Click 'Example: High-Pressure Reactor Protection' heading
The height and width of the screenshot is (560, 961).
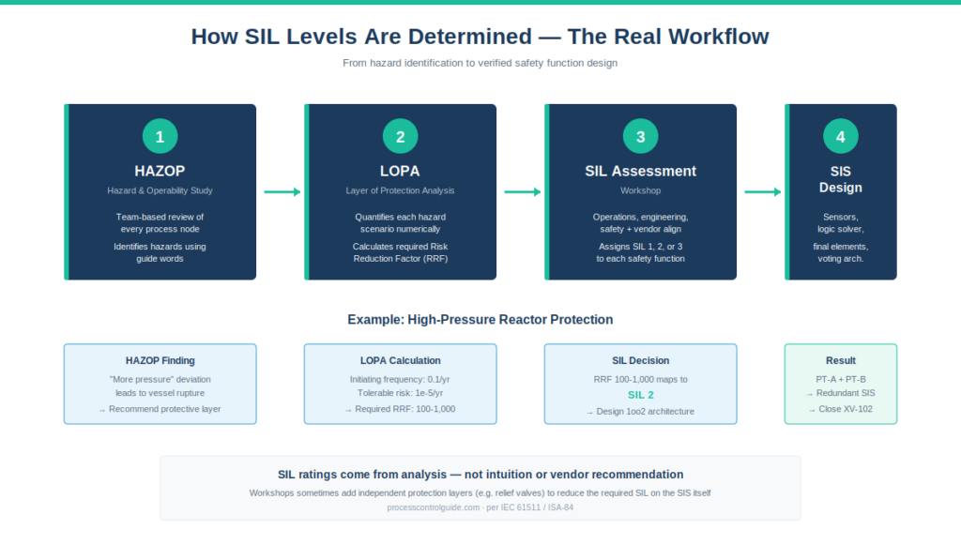480,319
